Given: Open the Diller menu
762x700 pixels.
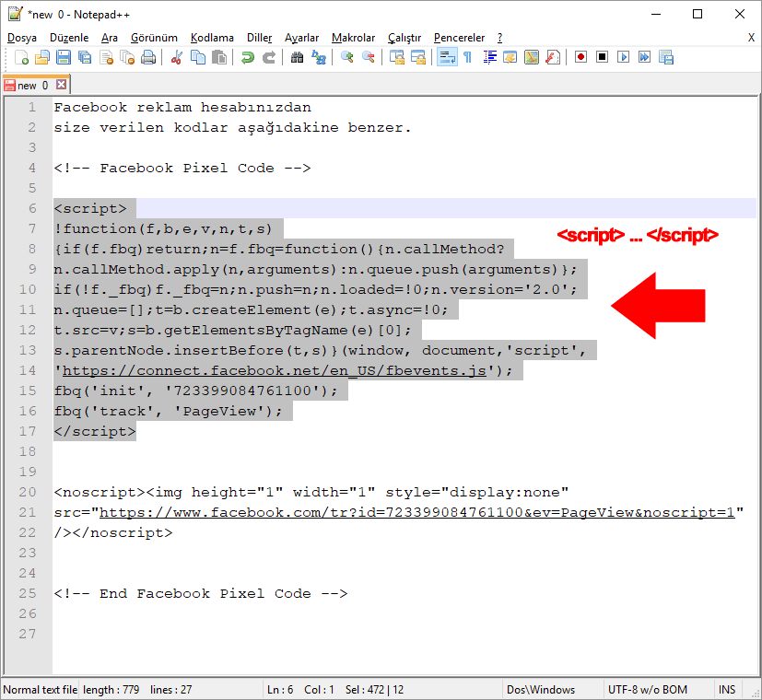Looking at the screenshot, I should click(259, 38).
